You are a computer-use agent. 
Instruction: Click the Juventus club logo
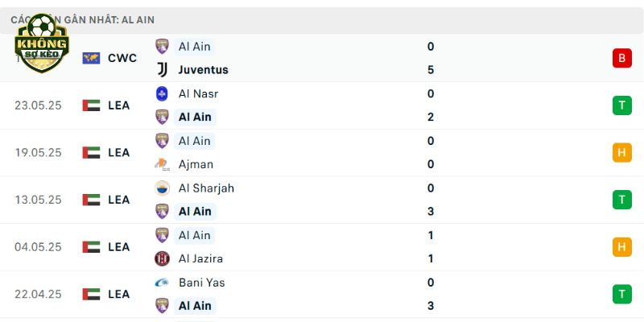[163, 70]
